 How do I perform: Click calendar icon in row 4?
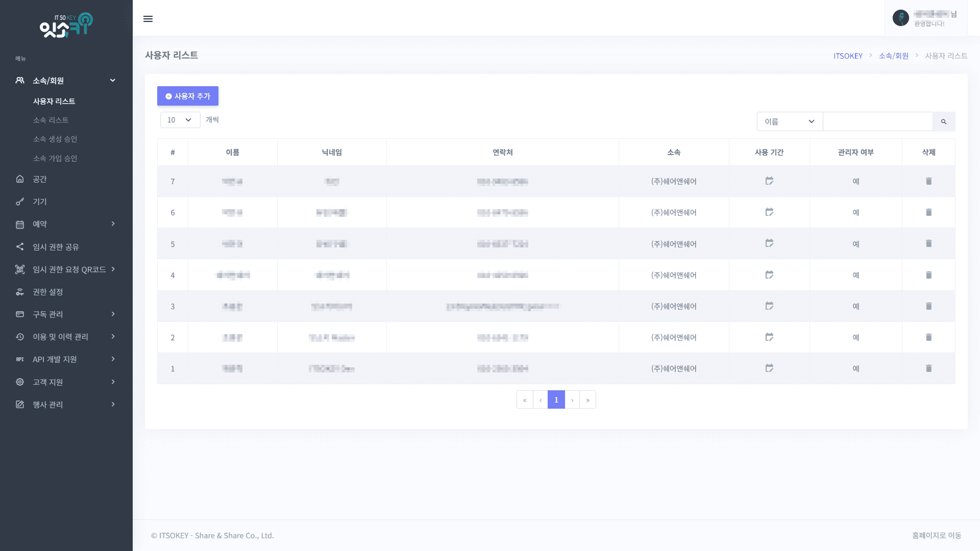pos(769,275)
